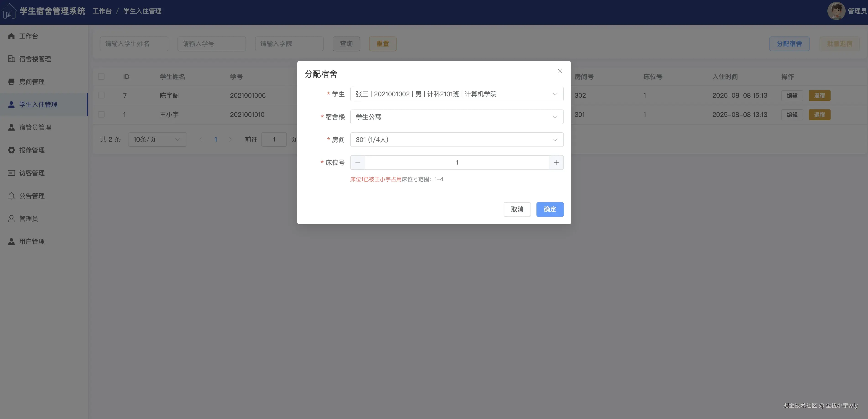Open the room 301 dropdown
Viewport: 868px width, 419px height.
pyautogui.click(x=457, y=140)
